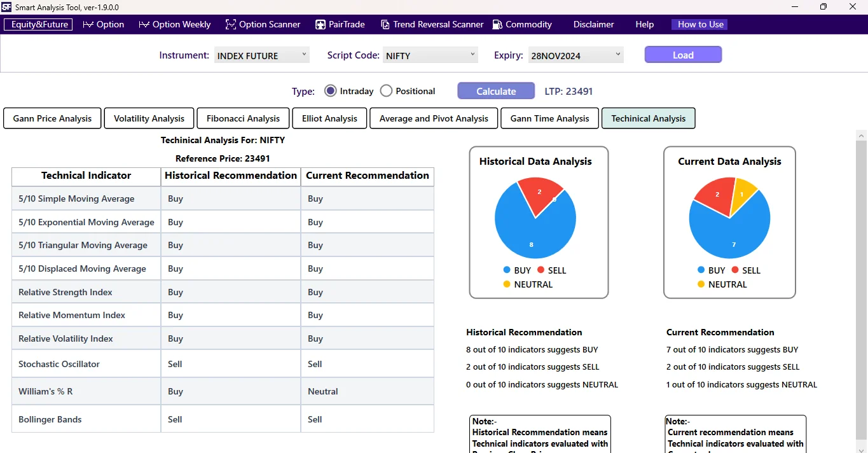The height and width of the screenshot is (453, 868).
Task: Click the Disclaimer menu item
Action: pos(593,24)
